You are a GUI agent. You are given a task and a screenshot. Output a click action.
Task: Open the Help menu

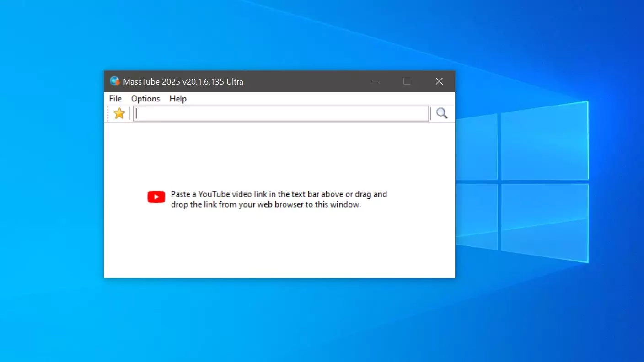[x=178, y=99]
